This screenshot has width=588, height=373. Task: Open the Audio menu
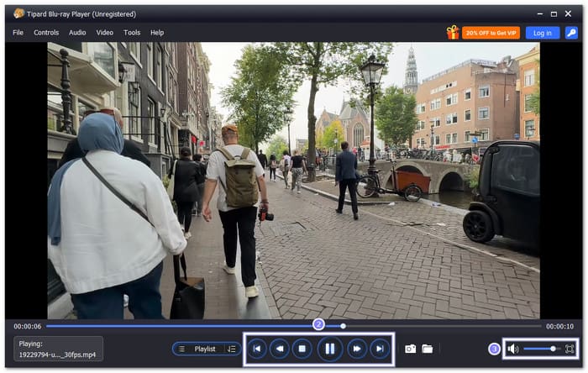pos(77,33)
